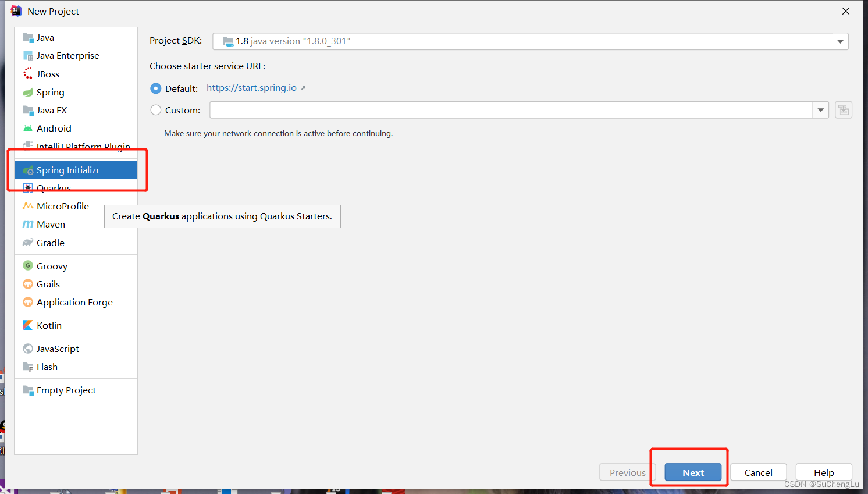Select the Default starter URL radio button
Image resolution: width=868 pixels, height=494 pixels.
(156, 88)
